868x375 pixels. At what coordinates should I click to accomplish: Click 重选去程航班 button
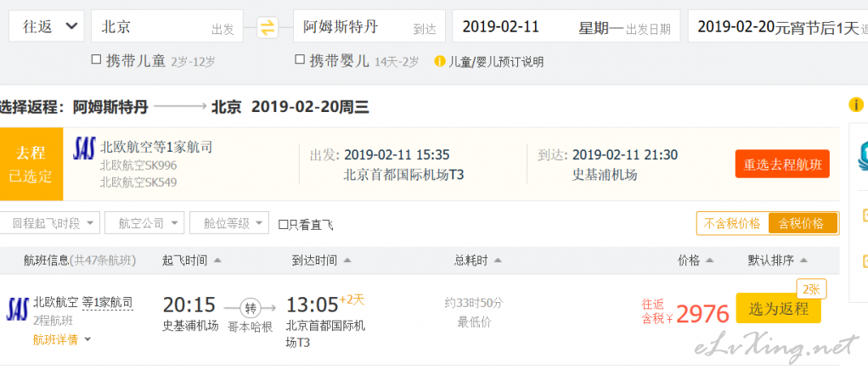pyautogui.click(x=782, y=164)
